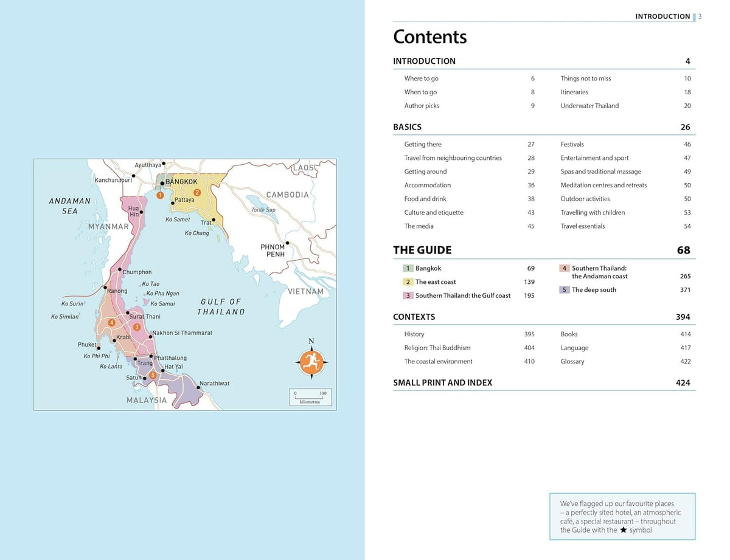The height and width of the screenshot is (560, 730).
Task: Select 'Religion: Thai Buddhism' entry
Action: click(437, 348)
